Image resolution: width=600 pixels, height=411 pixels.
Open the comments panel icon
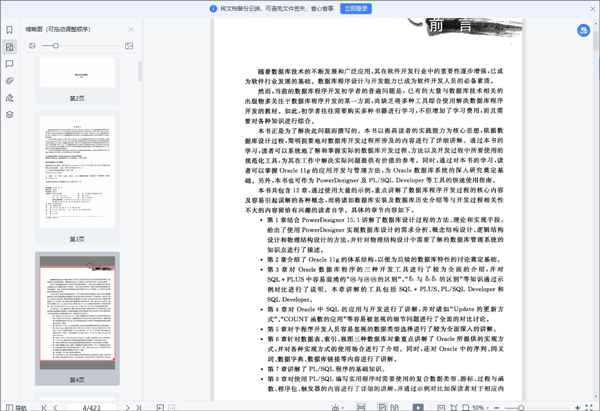(9, 64)
